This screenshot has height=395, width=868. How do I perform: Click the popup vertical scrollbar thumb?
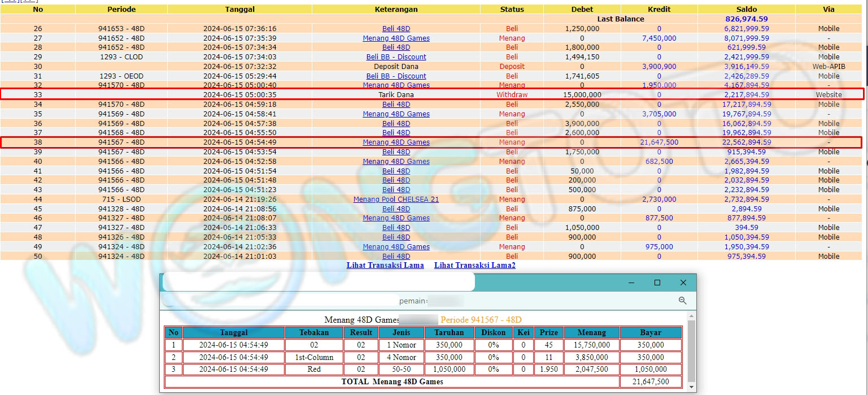pos(691,350)
